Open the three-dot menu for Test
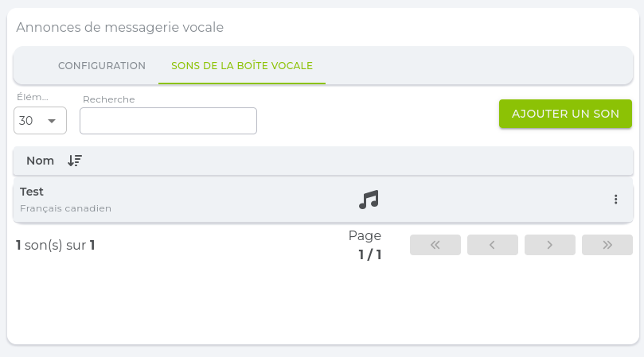The width and height of the screenshot is (644, 357). (x=615, y=200)
